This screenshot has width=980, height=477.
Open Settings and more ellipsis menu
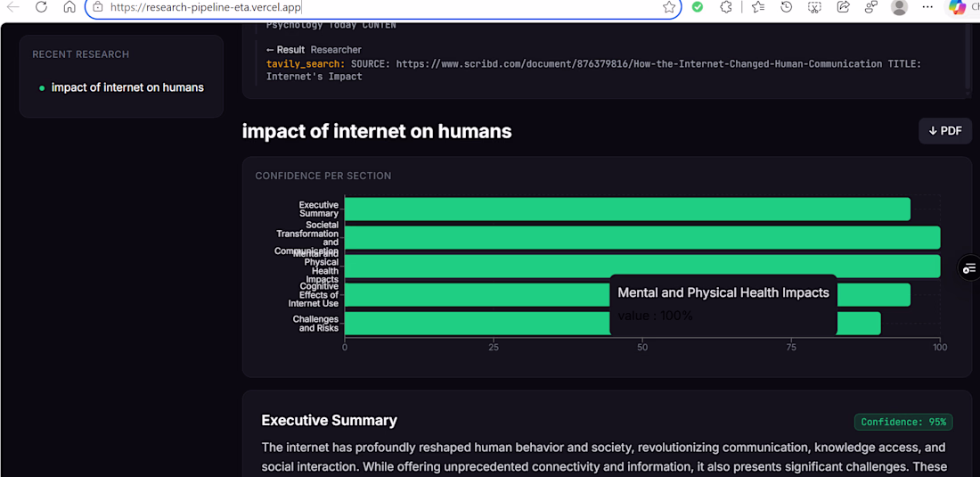pos(928,7)
